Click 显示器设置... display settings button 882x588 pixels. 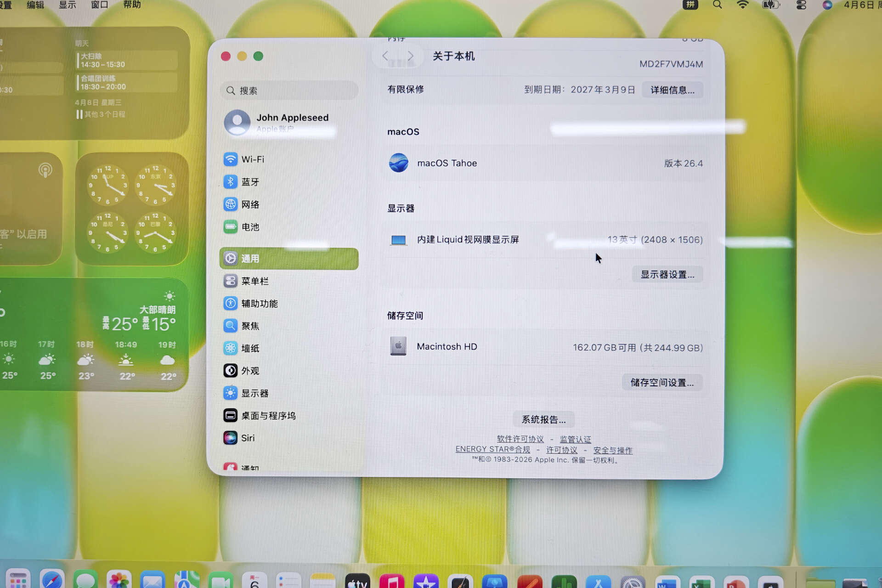click(x=667, y=275)
